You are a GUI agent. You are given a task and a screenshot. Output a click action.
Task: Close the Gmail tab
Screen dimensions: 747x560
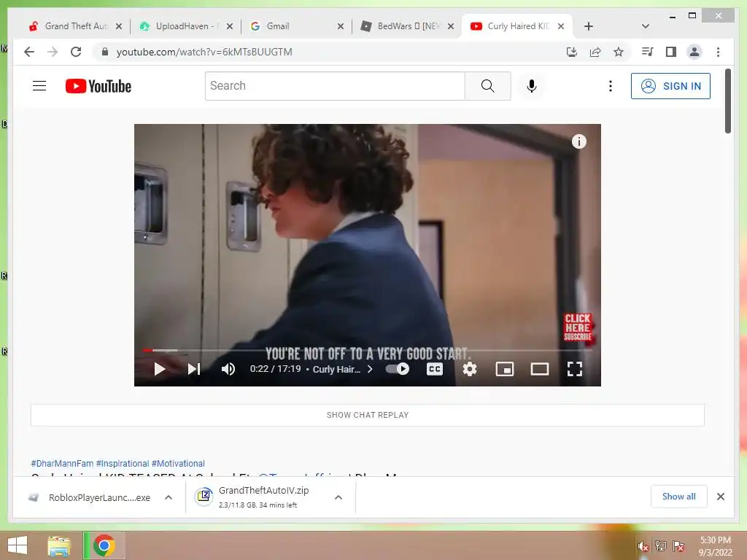(x=340, y=26)
